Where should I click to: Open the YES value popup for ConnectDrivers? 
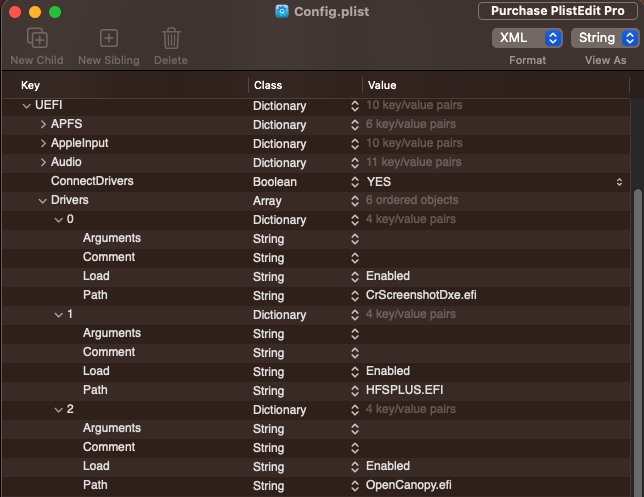pyautogui.click(x=619, y=182)
